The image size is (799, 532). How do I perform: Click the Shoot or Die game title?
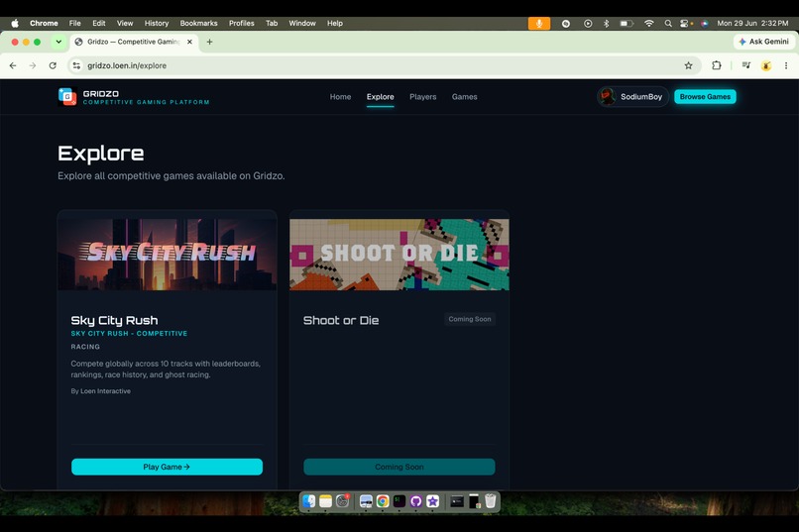coord(341,320)
